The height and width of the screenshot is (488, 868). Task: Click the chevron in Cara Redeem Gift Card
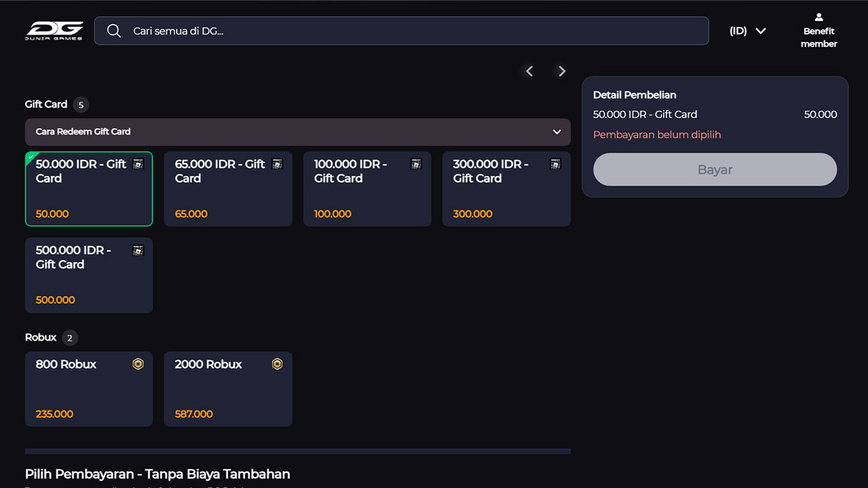[557, 131]
